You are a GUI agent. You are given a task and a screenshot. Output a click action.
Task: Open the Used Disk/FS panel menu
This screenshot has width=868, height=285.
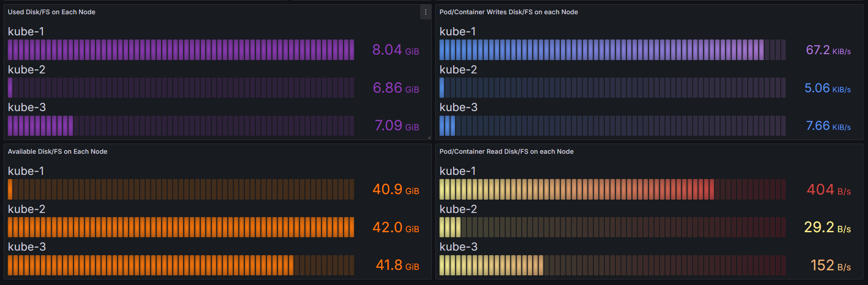pos(426,12)
